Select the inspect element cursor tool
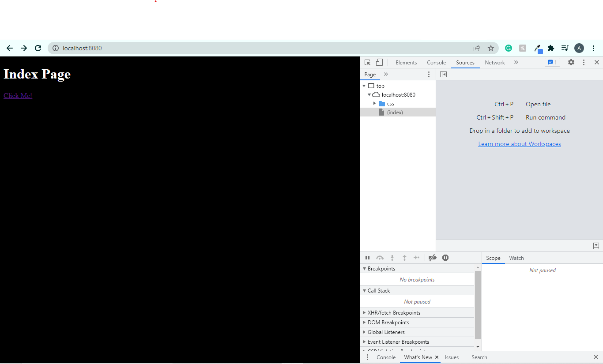603x364 pixels. (x=367, y=62)
